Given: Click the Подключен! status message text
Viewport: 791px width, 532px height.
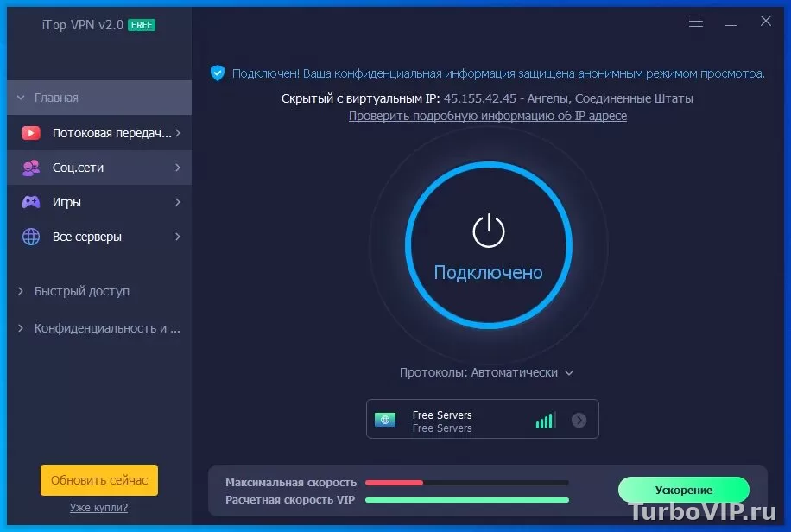Looking at the screenshot, I should (498, 73).
